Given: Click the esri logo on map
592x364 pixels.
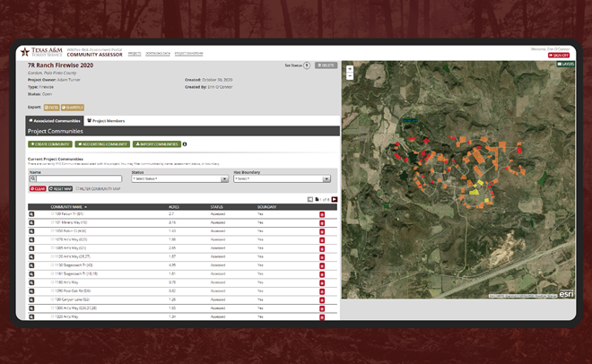Looking at the screenshot, I should point(566,293).
